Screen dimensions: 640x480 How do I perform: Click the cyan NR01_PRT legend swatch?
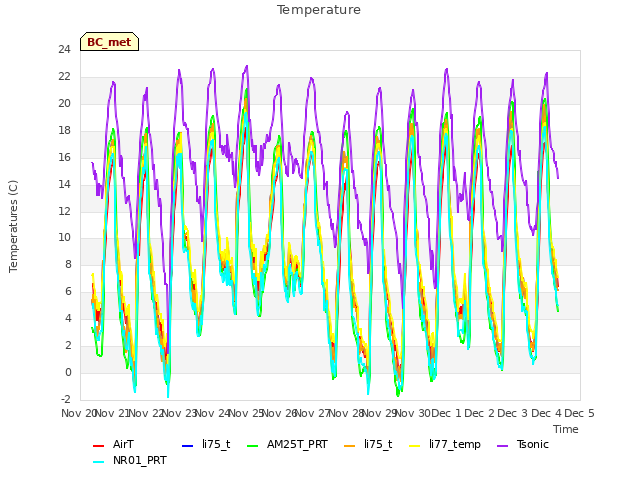pyautogui.click(x=98, y=462)
